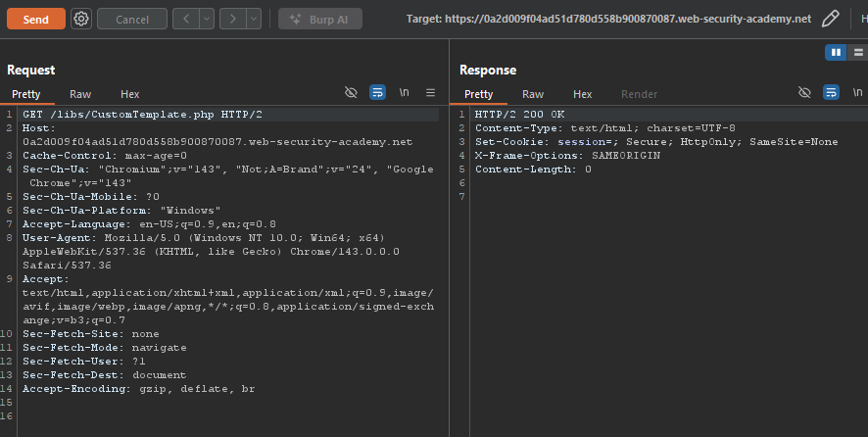Go back to previous request arrow
The width and height of the screenshot is (868, 437).
[186, 19]
